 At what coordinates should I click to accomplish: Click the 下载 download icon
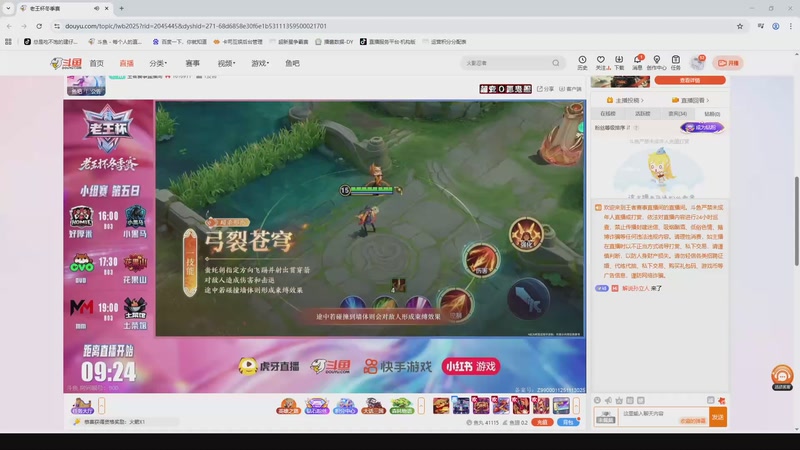click(x=619, y=60)
